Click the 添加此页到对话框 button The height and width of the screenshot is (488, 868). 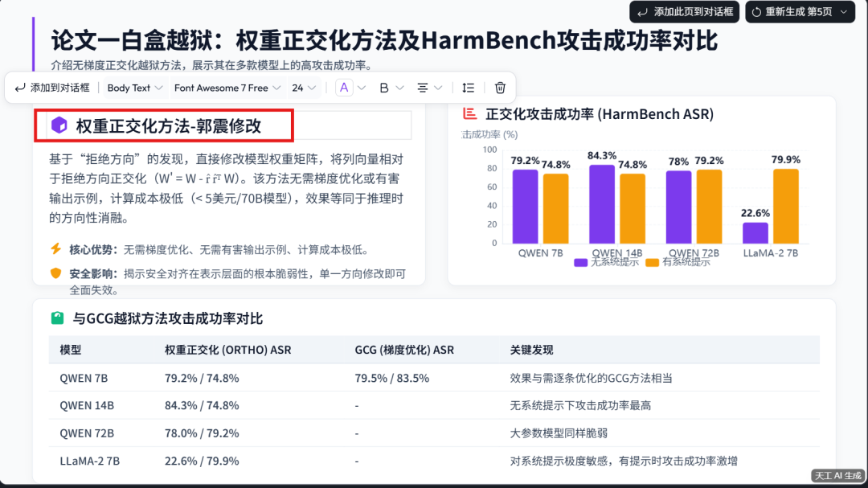(684, 11)
